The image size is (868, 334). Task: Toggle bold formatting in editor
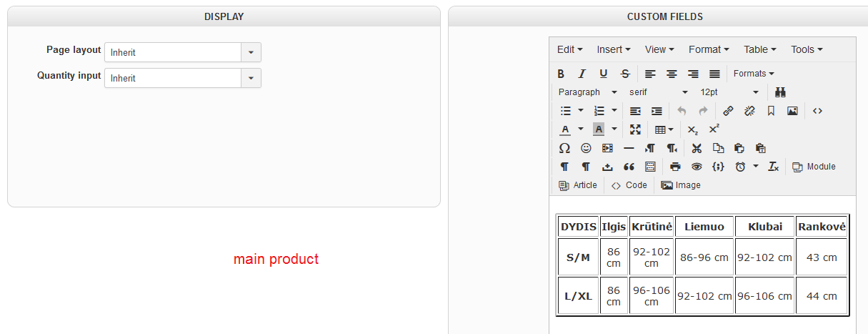561,74
